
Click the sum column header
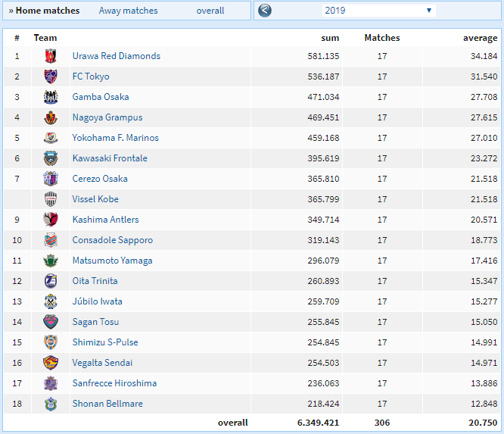(x=330, y=38)
